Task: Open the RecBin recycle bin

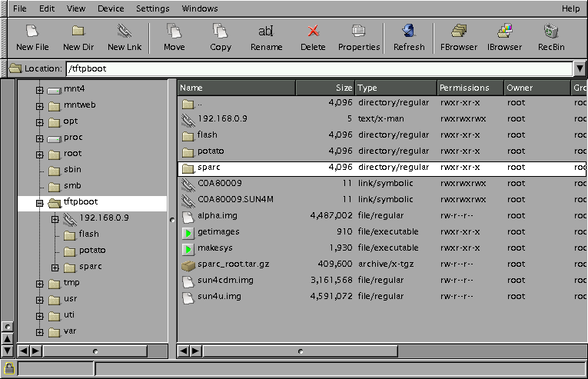Action: click(x=550, y=37)
